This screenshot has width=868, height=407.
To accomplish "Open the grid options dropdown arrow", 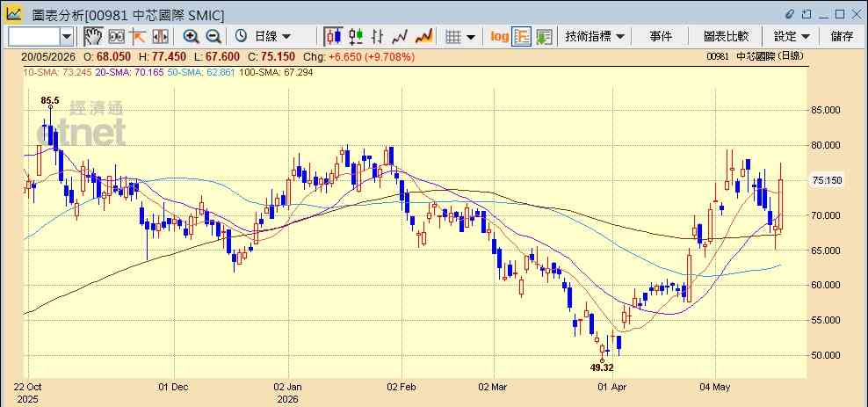I will pyautogui.click(x=471, y=37).
